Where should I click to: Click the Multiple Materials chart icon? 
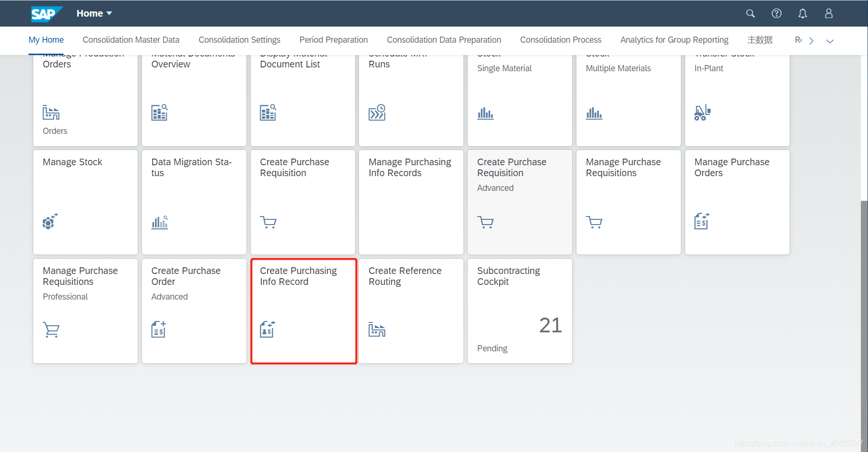[594, 113]
